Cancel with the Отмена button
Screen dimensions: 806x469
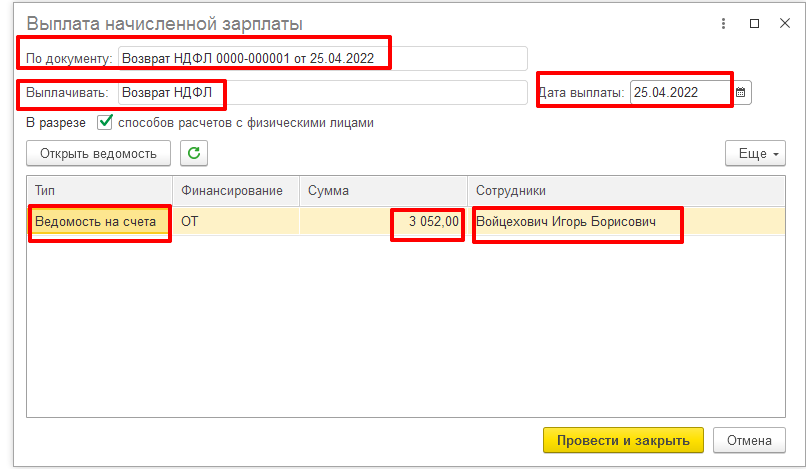click(x=749, y=440)
